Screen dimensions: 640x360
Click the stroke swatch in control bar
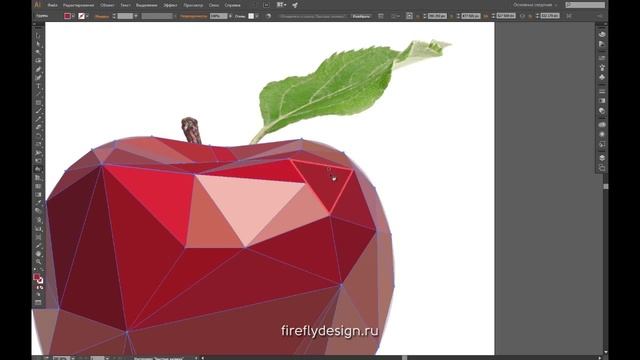tap(82, 16)
